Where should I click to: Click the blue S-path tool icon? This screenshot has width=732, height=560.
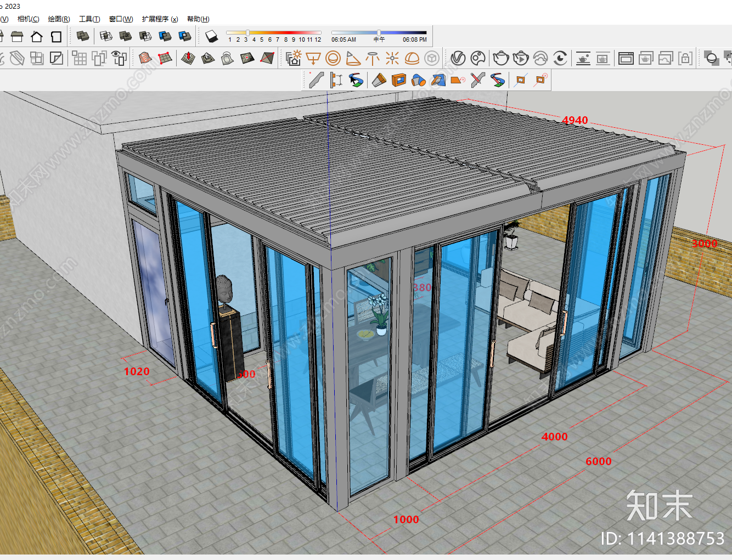tap(356, 80)
